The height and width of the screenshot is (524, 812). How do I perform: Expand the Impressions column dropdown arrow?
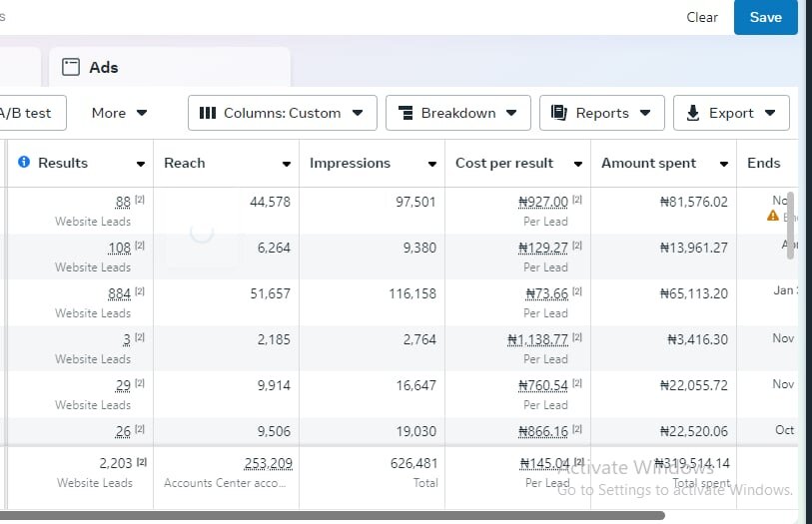(x=432, y=164)
